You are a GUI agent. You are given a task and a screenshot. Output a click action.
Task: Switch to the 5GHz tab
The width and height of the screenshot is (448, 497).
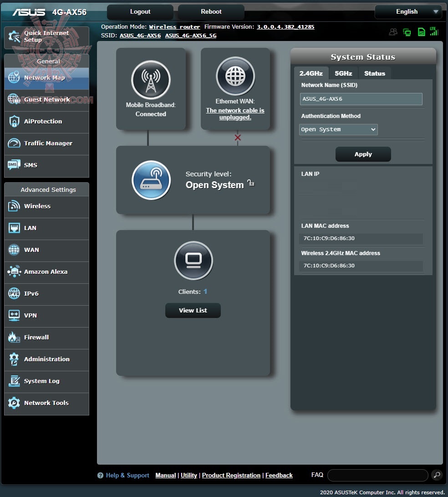pos(343,73)
